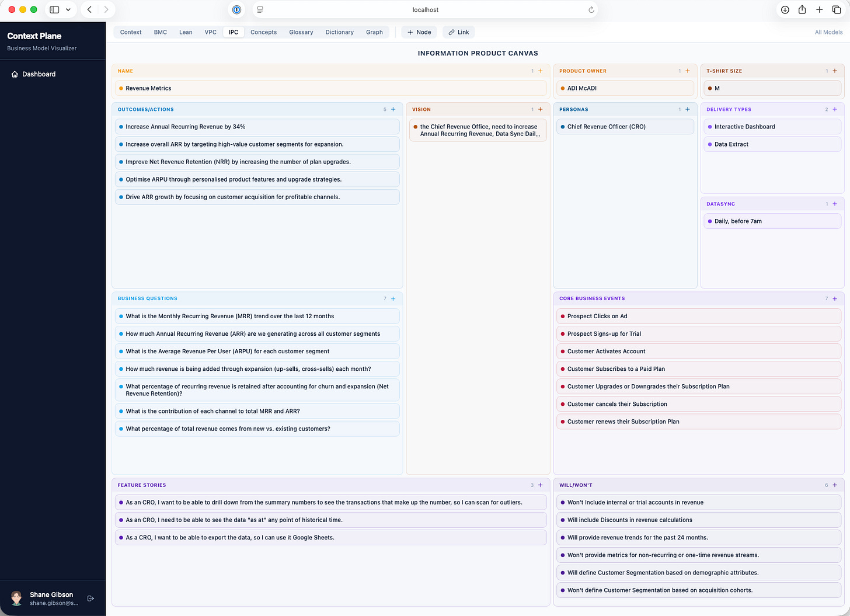Add a Core Business Events entry
Viewport: 850px width, 616px height.
click(x=835, y=298)
